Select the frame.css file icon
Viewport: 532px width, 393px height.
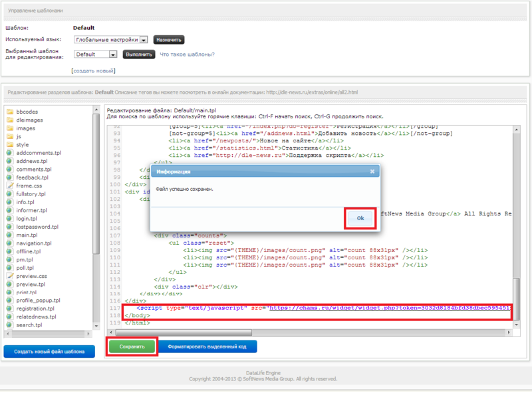pyautogui.click(x=10, y=186)
